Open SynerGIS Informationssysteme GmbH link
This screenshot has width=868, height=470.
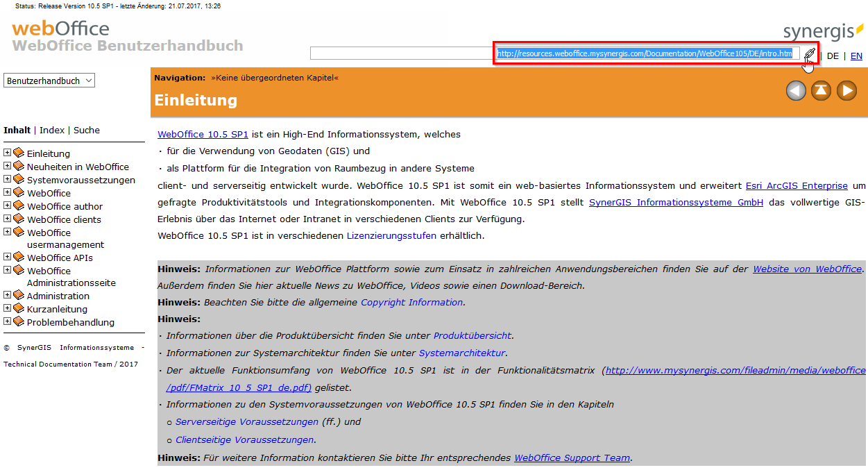[x=676, y=202]
